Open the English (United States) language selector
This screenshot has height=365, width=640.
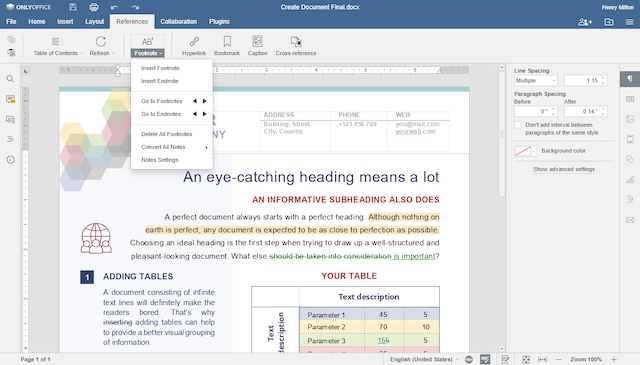point(424,359)
